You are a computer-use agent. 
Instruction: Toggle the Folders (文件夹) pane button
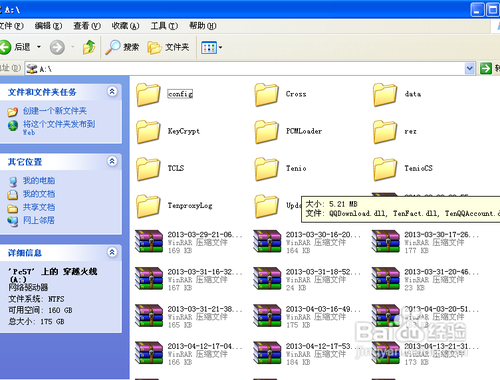pos(168,47)
